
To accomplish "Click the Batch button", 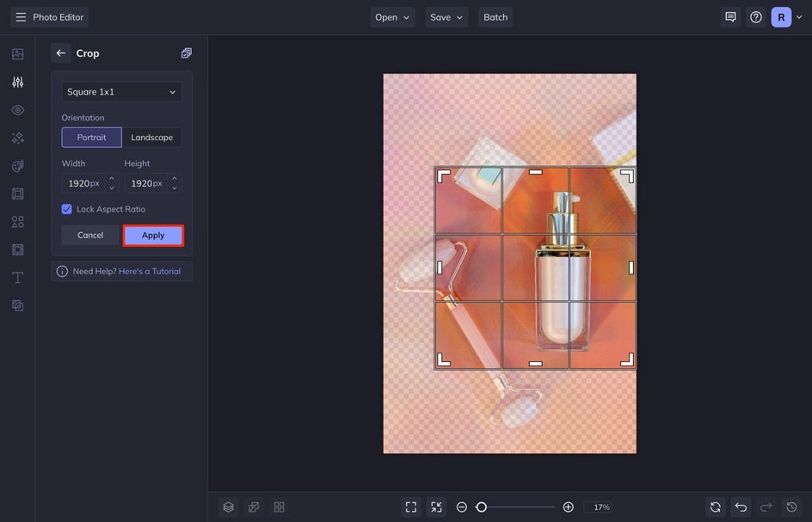I will point(495,17).
